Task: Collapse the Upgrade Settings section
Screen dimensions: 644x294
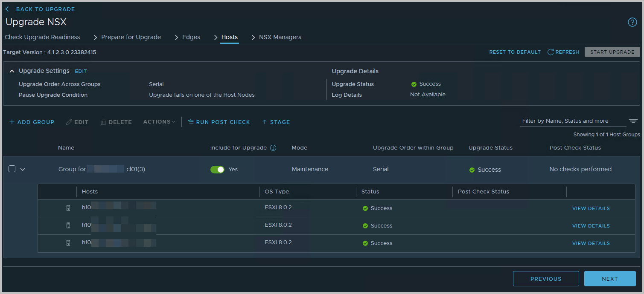Action: (12, 71)
